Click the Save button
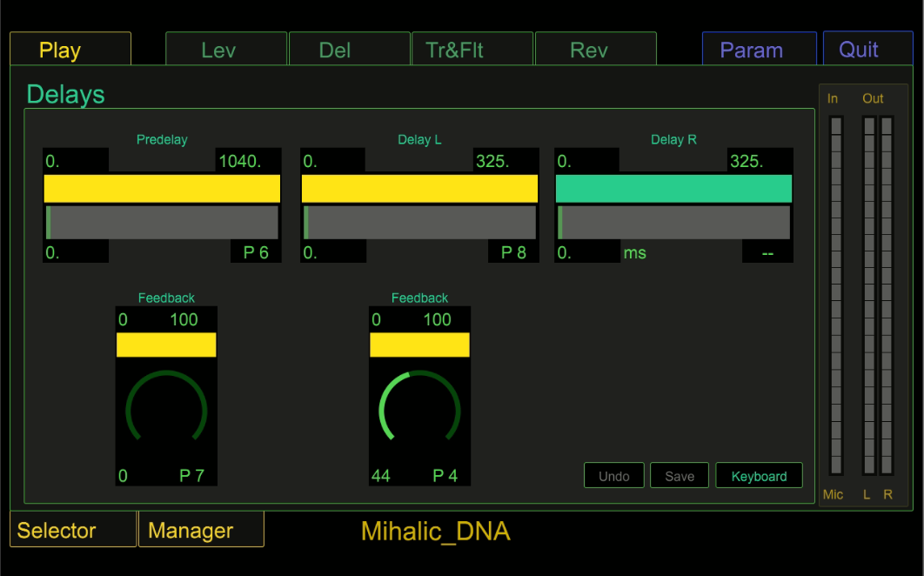Viewport: 924px width, 576px height. [x=680, y=476]
